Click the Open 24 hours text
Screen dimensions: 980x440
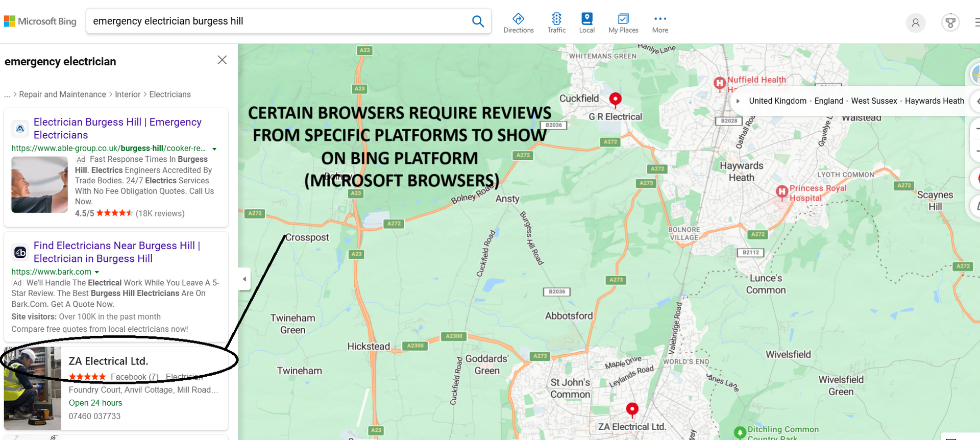[95, 403]
